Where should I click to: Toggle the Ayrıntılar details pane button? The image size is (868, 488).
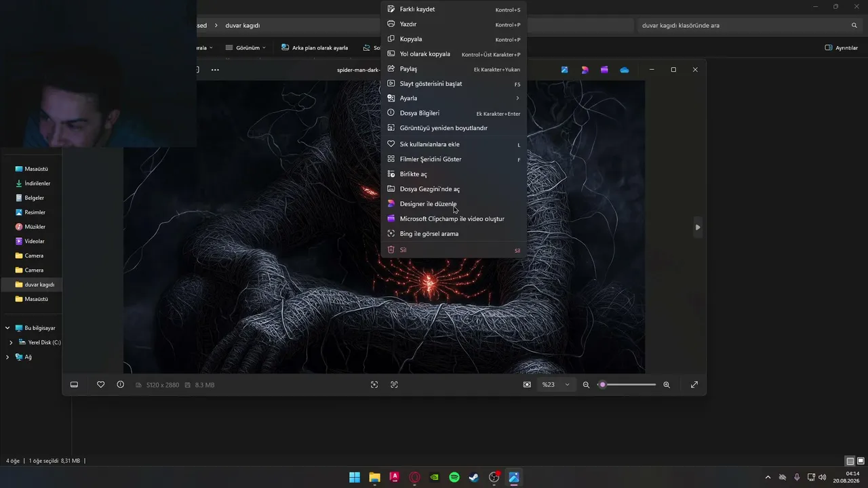coord(842,48)
